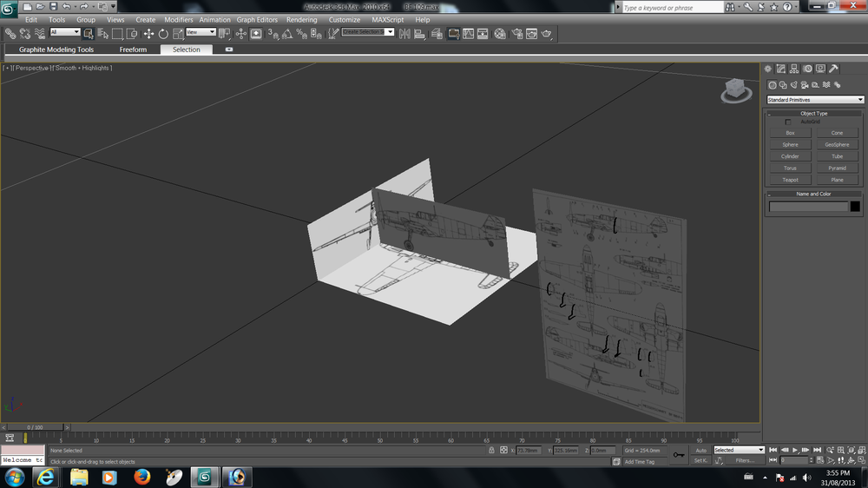Click the black object color swatch

(855, 207)
